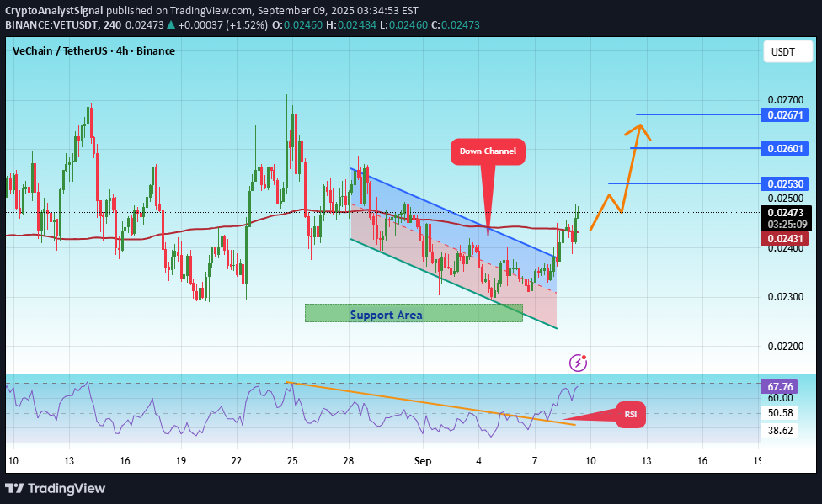Click the CryptoAnalystSignal author name
This screenshot has height=504, width=822.
pyautogui.click(x=54, y=10)
